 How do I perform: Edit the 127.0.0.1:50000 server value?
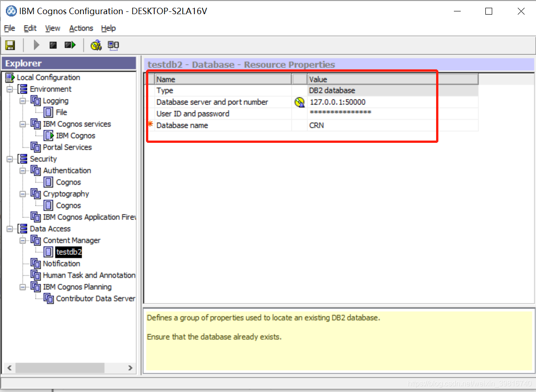pyautogui.click(x=393, y=102)
